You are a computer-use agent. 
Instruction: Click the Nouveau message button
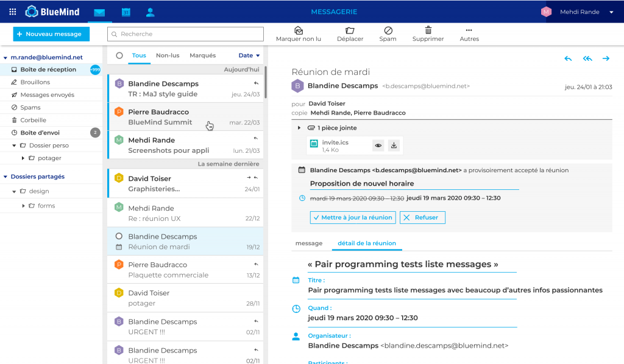(51, 34)
